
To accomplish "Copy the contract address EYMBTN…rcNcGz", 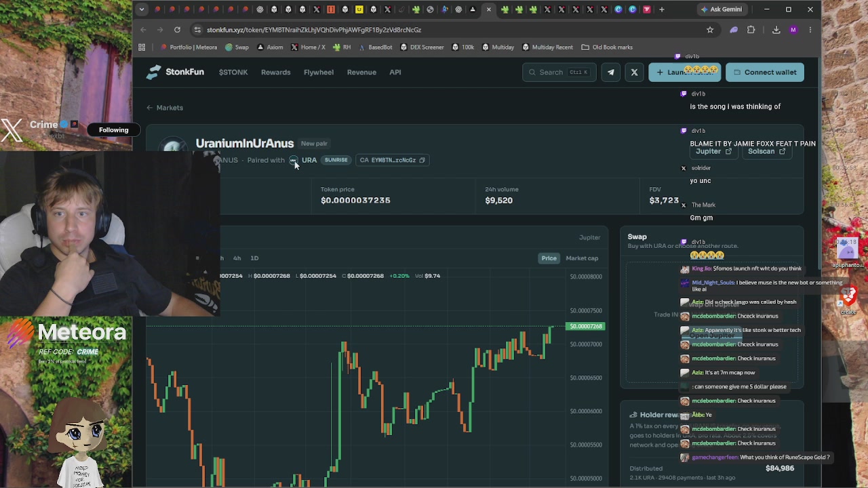I will 422,160.
